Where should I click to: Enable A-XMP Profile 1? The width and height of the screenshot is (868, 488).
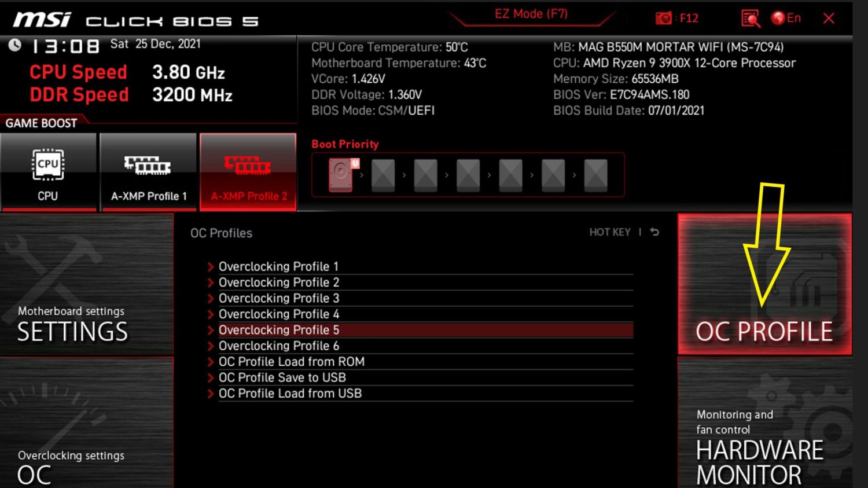[149, 172]
